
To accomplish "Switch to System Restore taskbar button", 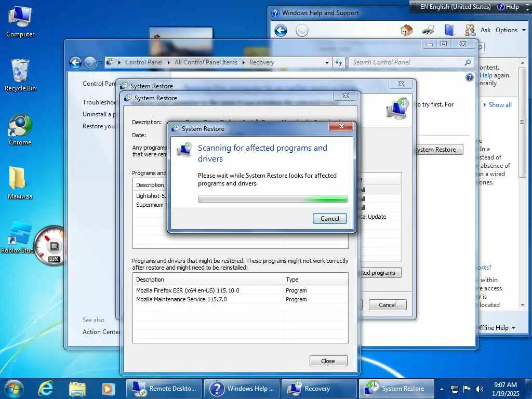I will pyautogui.click(x=396, y=389).
